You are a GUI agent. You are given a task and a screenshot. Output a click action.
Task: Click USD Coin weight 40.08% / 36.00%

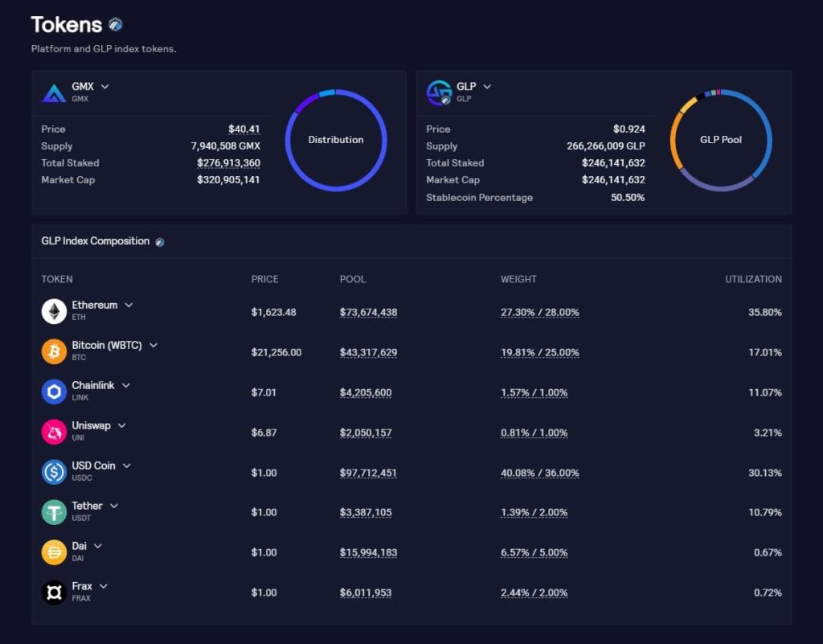[540, 473]
